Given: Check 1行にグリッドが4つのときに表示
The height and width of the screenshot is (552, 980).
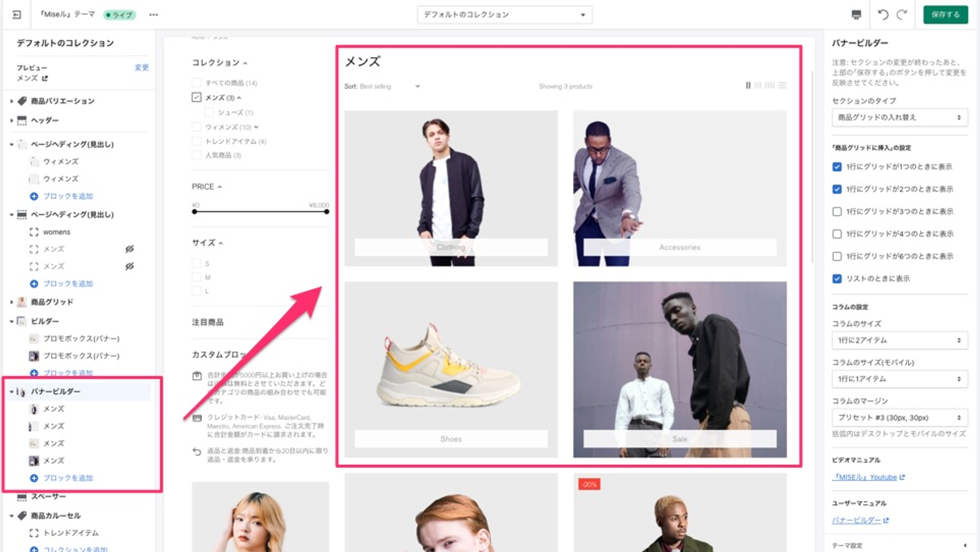Looking at the screenshot, I should [837, 234].
